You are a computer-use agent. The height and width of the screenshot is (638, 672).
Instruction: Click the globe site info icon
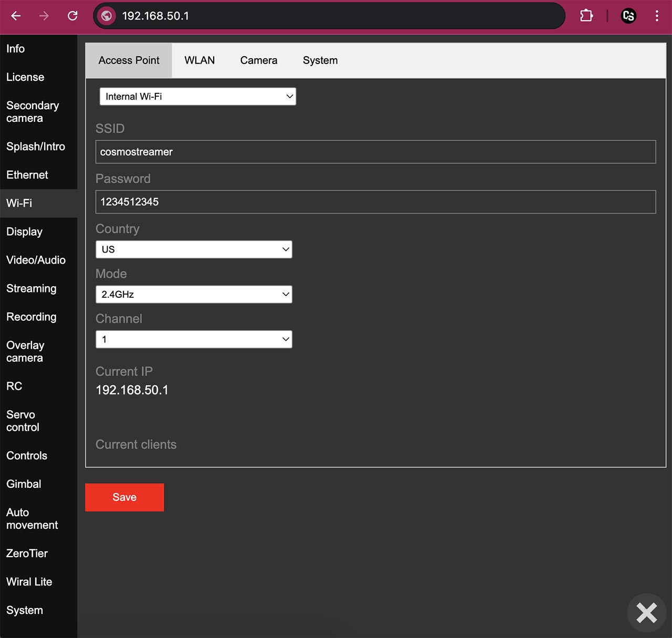107,16
